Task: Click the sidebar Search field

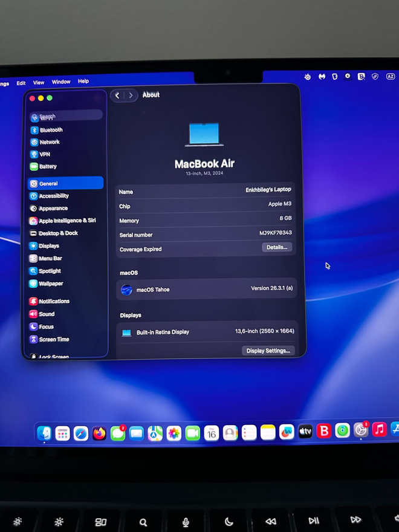Action: pos(66,115)
